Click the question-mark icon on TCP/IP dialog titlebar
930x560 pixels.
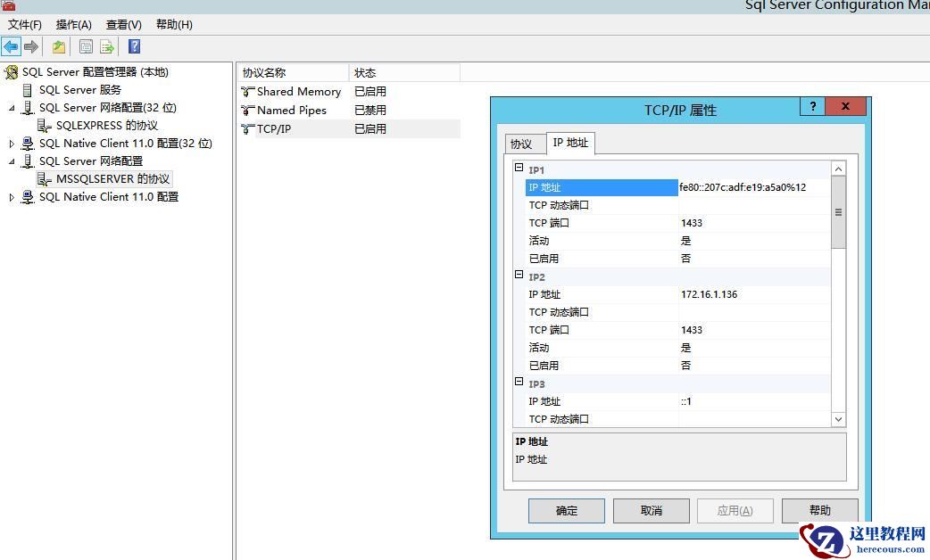tap(811, 106)
